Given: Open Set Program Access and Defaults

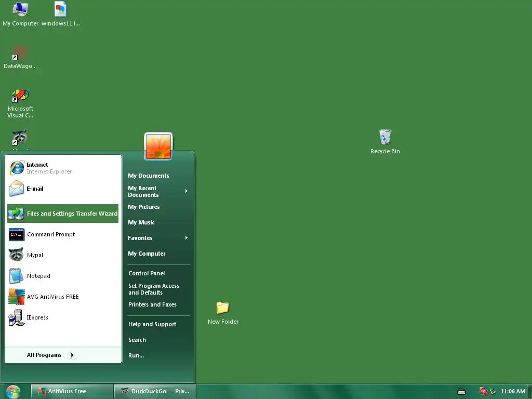Looking at the screenshot, I should coord(154,289).
